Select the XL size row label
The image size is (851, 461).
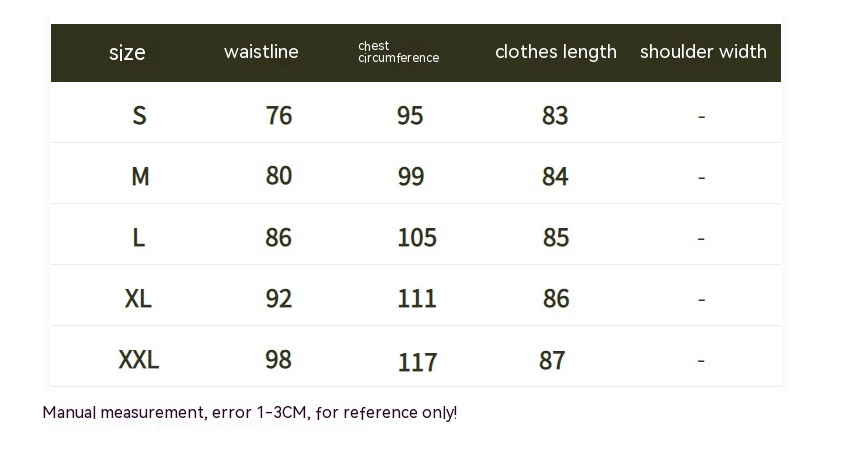tap(139, 299)
